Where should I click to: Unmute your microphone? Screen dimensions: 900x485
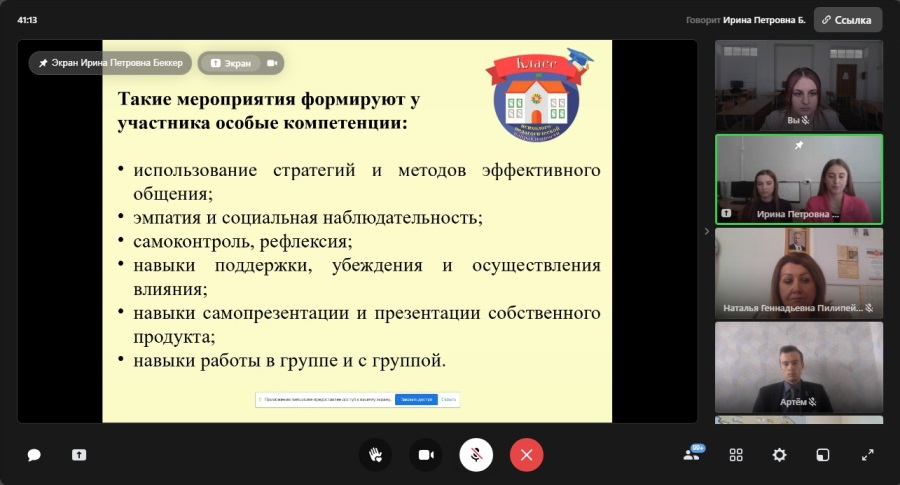[x=476, y=455]
